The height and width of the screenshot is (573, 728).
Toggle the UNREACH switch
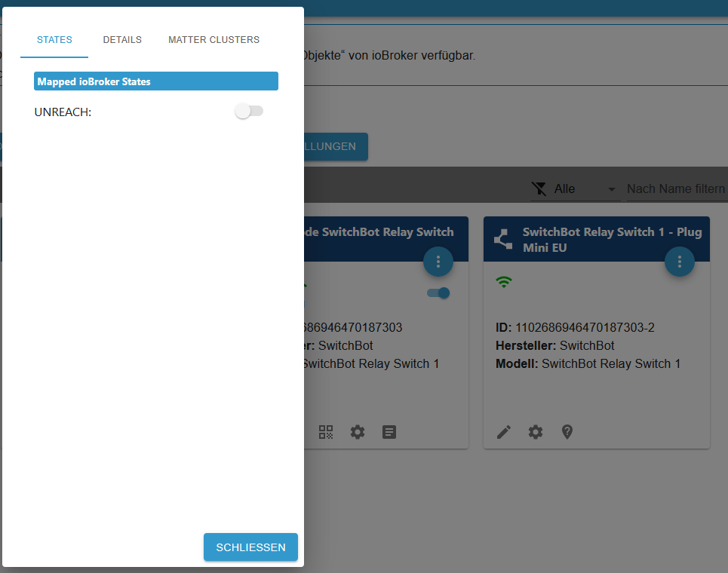[x=249, y=112]
